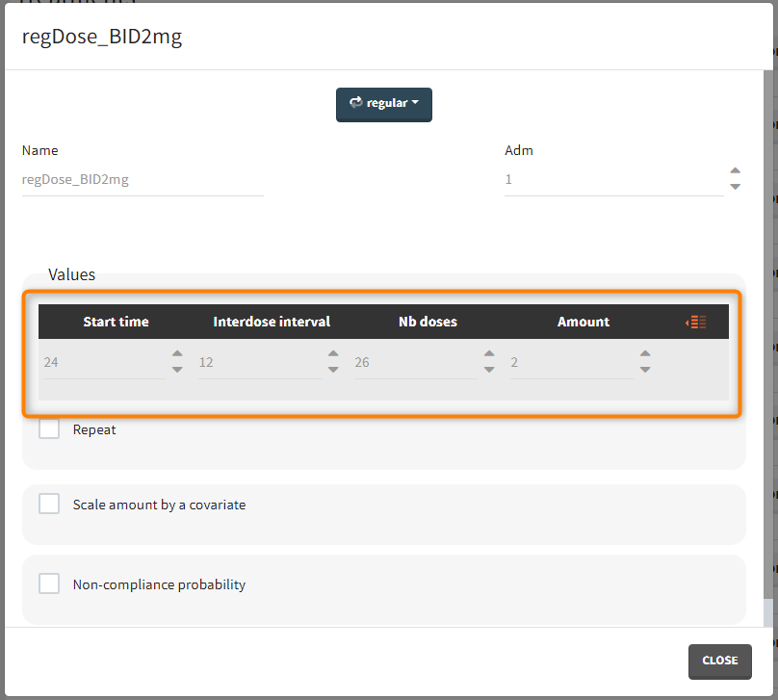Check Scale amount by a covariate
Image resolution: width=778 pixels, height=700 pixels.
(49, 504)
